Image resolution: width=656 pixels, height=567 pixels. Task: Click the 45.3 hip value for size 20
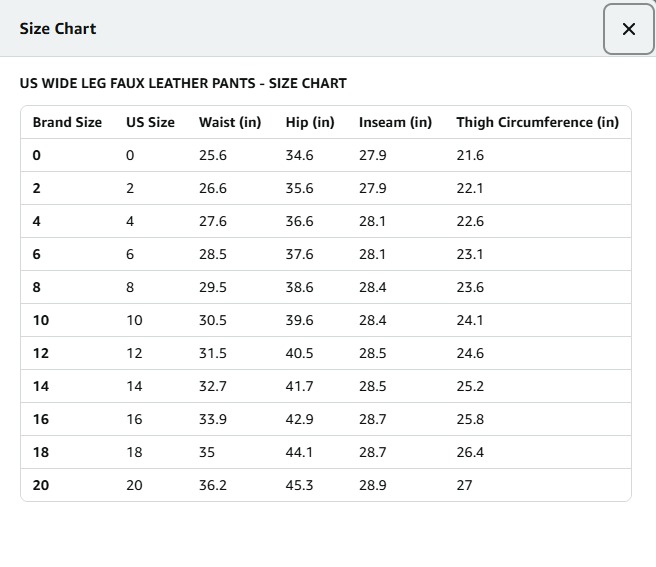(299, 485)
